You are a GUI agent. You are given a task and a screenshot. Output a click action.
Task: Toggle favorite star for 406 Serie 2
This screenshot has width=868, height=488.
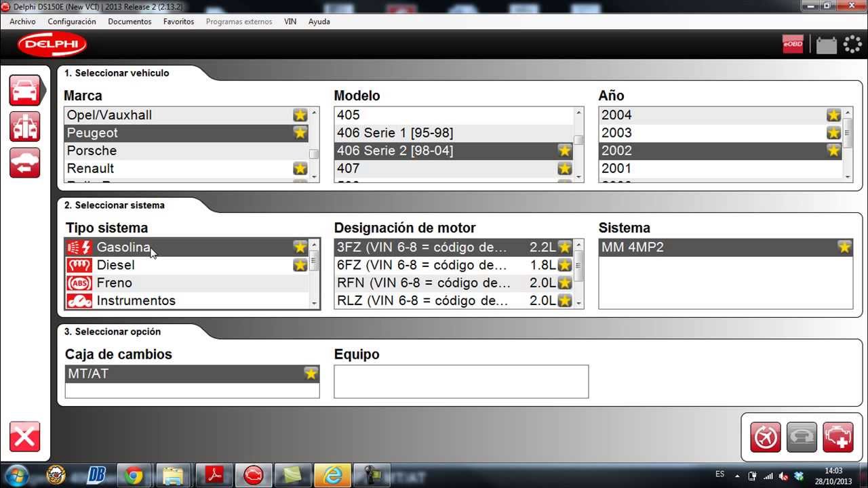tap(564, 150)
